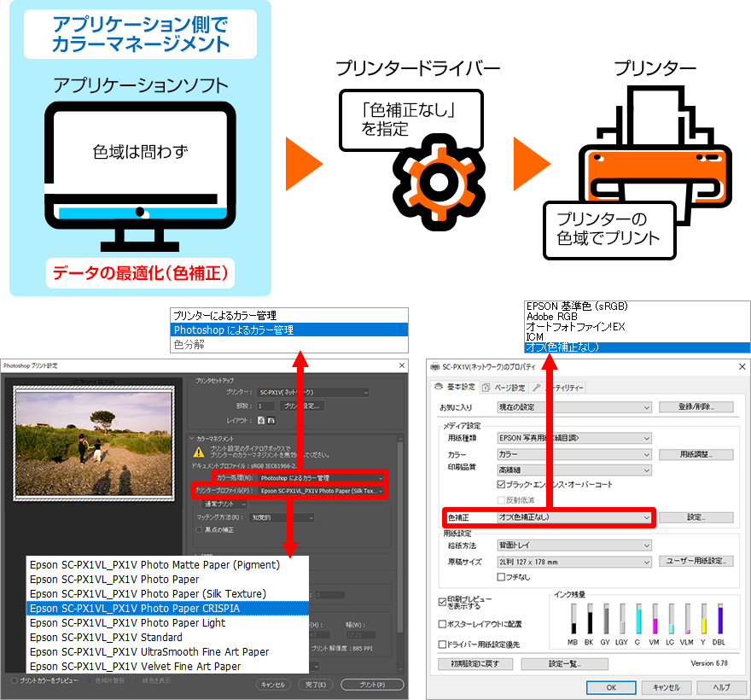This screenshot has height=700, width=751.
Task: Click the printer icon in properties title bar
Action: [x=434, y=366]
